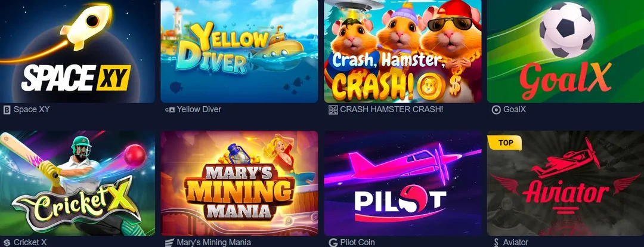
Task: Click the circular provider icon beside GoalX
Action: (x=496, y=110)
